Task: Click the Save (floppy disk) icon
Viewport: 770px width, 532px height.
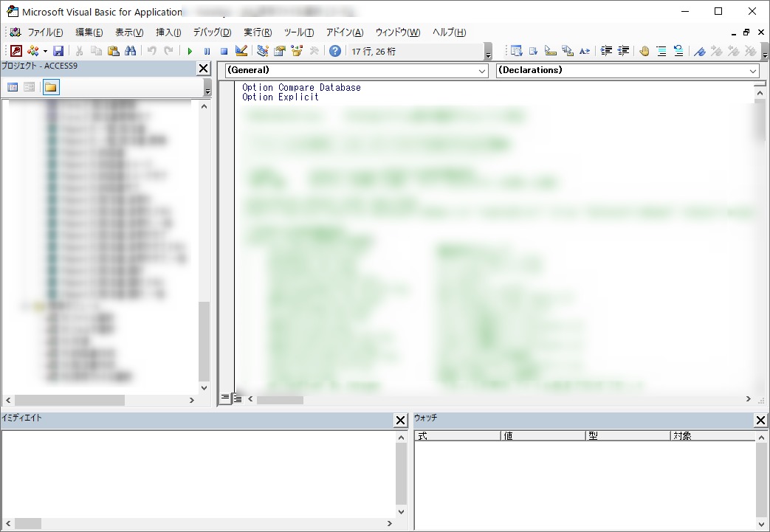Action: click(x=58, y=51)
